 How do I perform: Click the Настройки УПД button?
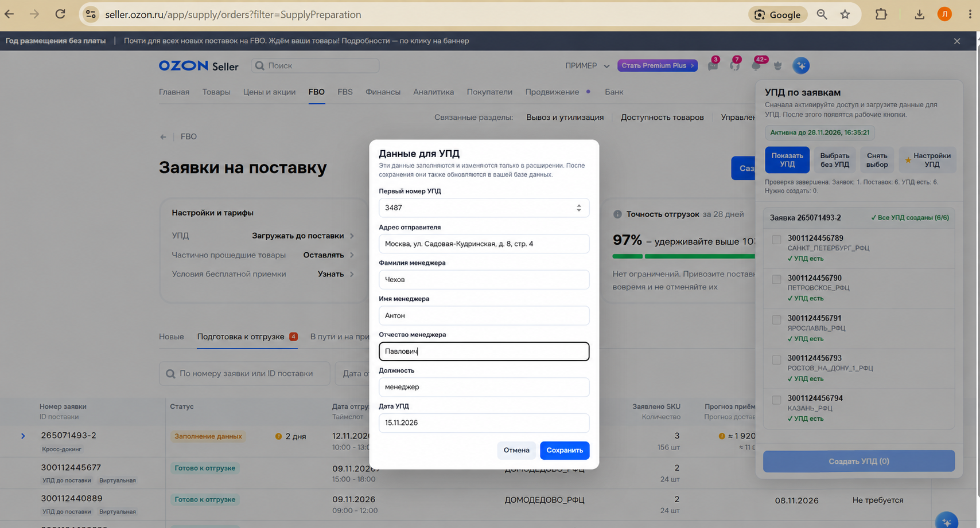pyautogui.click(x=927, y=160)
